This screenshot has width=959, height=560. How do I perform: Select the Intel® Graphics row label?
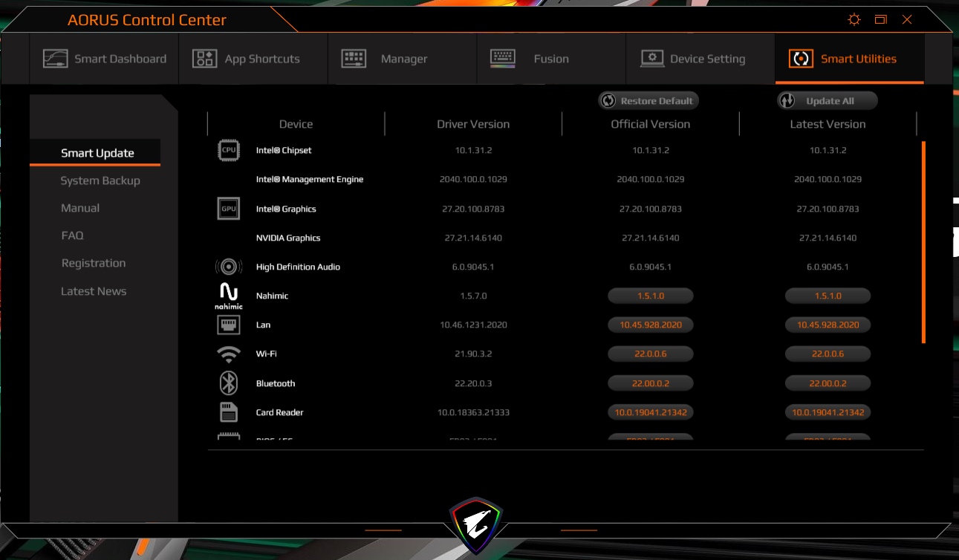click(286, 209)
